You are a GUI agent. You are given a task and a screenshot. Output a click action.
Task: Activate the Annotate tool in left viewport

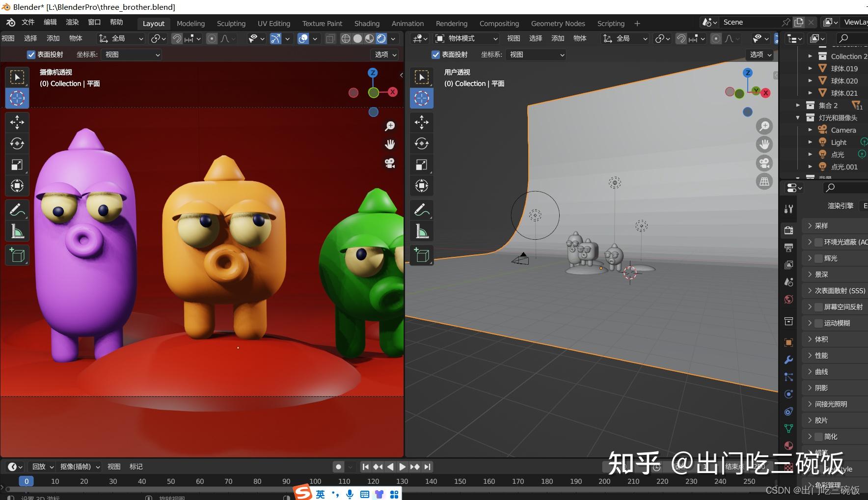pyautogui.click(x=17, y=210)
